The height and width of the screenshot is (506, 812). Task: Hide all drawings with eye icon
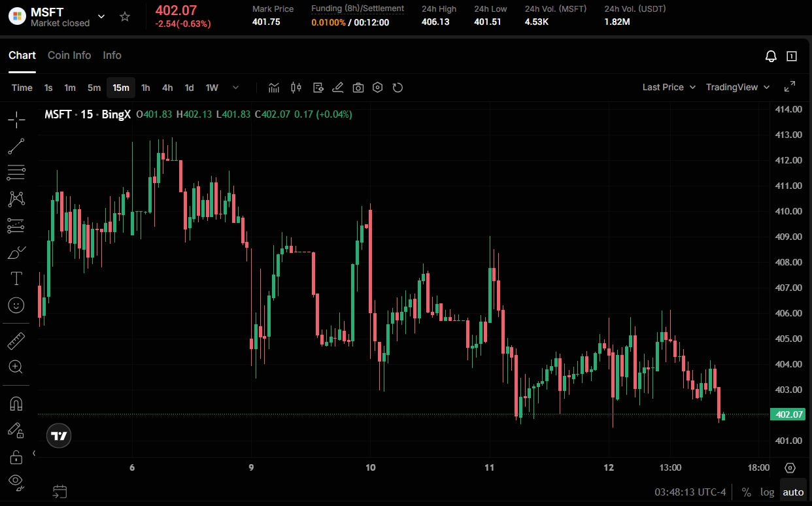pyautogui.click(x=16, y=482)
